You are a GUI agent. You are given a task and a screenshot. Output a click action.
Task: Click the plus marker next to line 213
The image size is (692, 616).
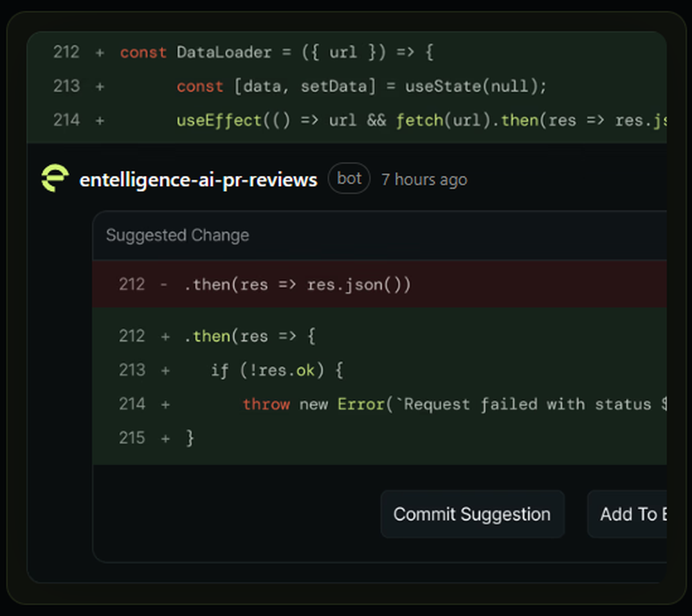(165, 370)
